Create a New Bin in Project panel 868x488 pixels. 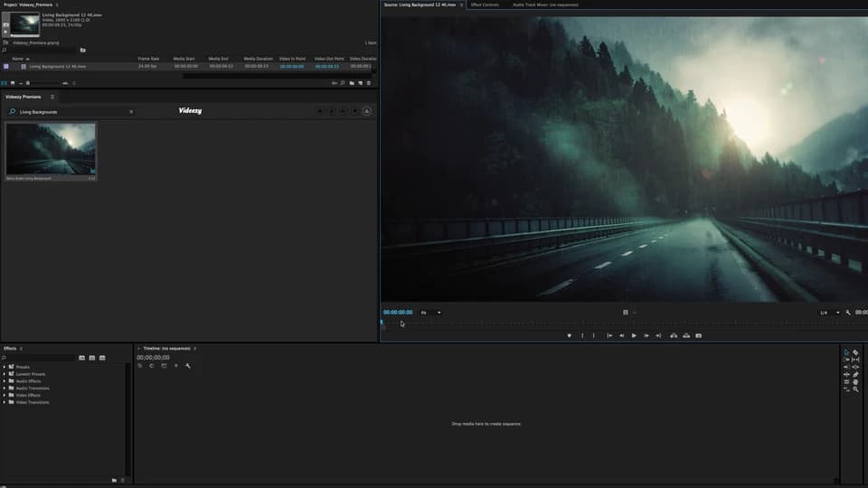pos(352,83)
